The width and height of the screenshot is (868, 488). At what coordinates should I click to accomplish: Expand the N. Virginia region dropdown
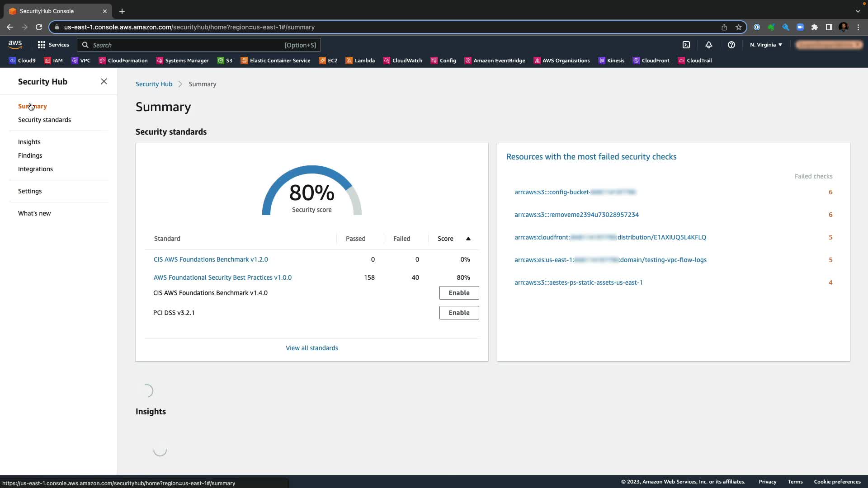(x=766, y=45)
